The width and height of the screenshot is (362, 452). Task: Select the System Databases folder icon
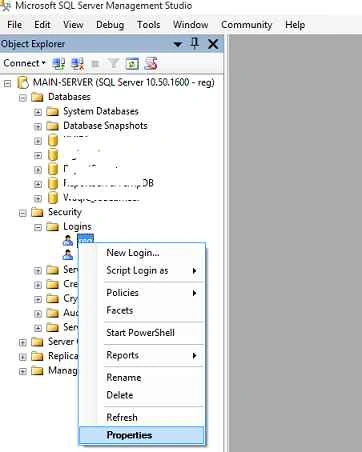point(52,112)
